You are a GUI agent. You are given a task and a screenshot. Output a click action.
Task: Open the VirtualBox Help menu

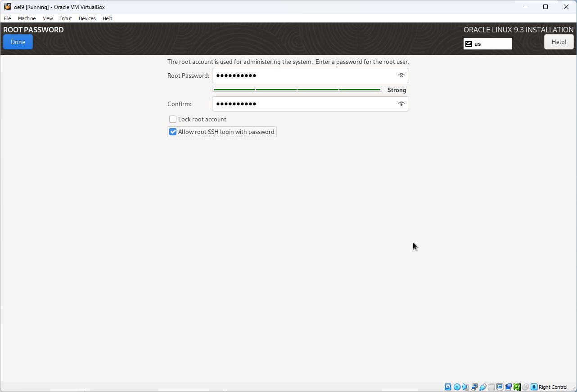tap(107, 18)
